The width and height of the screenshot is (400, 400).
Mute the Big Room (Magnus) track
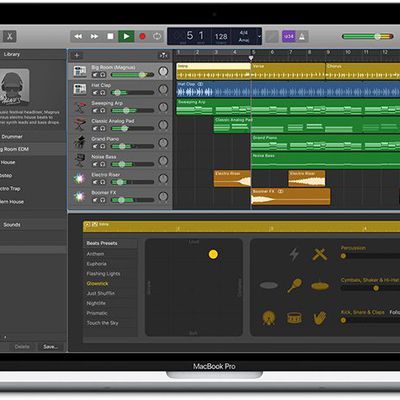pyautogui.click(x=95, y=75)
